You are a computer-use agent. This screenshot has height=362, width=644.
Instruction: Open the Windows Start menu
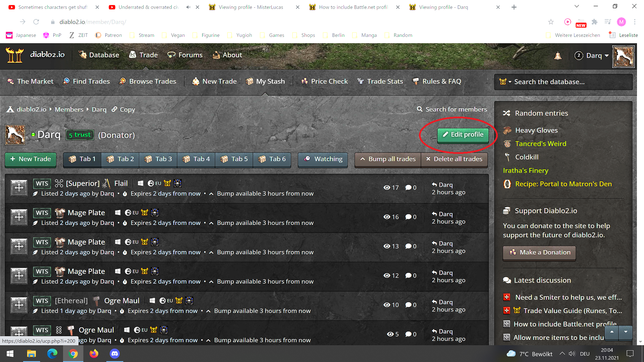coord(10,354)
